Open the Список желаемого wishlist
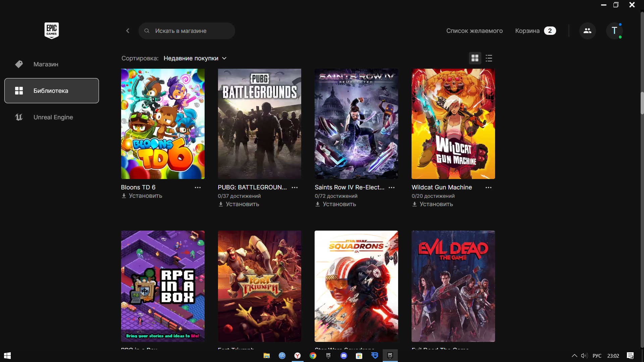 click(474, 31)
